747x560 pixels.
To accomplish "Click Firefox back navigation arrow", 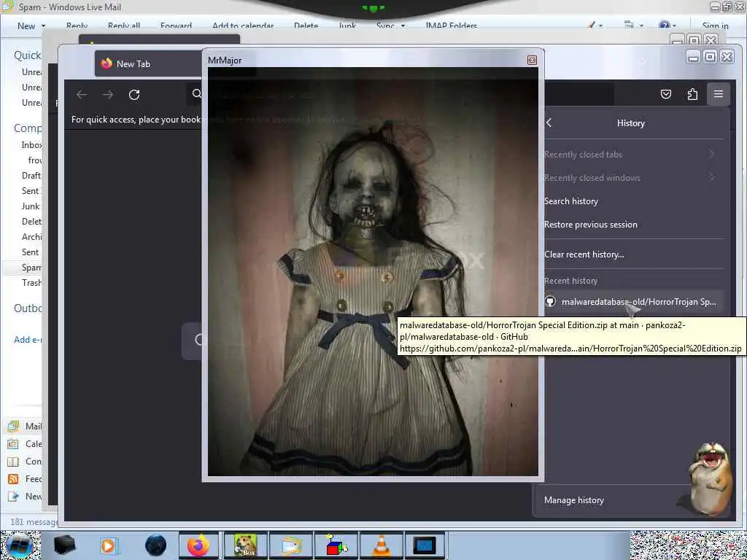I will click(82, 95).
